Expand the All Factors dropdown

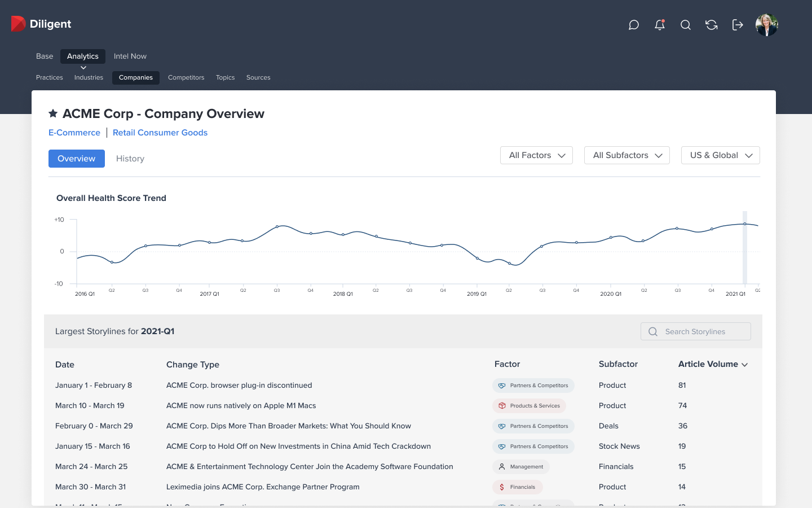pyautogui.click(x=536, y=155)
